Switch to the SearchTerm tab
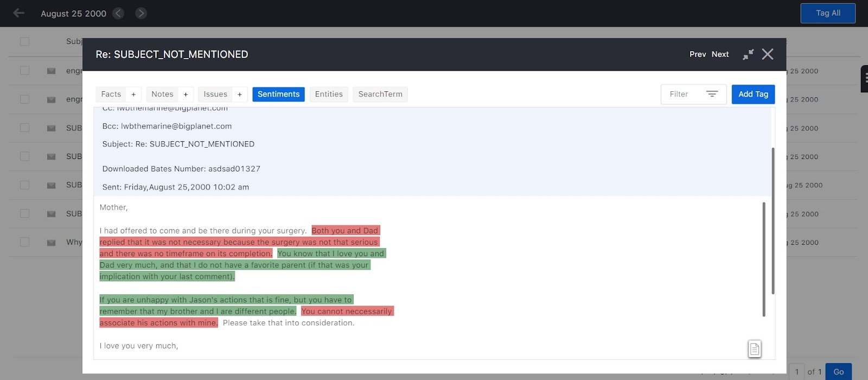868x380 pixels. tap(380, 94)
